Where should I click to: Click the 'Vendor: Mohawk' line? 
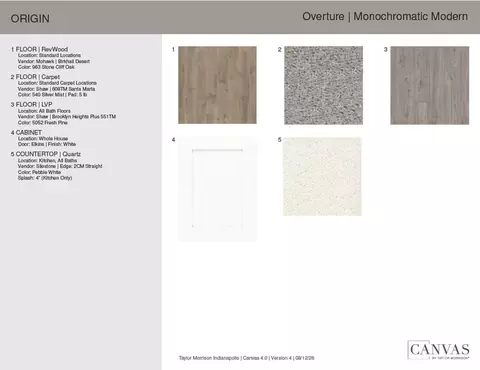[x=54, y=61]
